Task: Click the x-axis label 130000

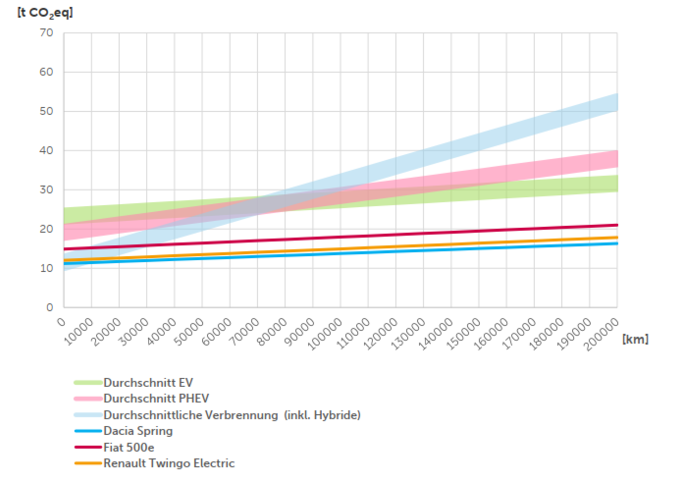Action: tap(409, 333)
